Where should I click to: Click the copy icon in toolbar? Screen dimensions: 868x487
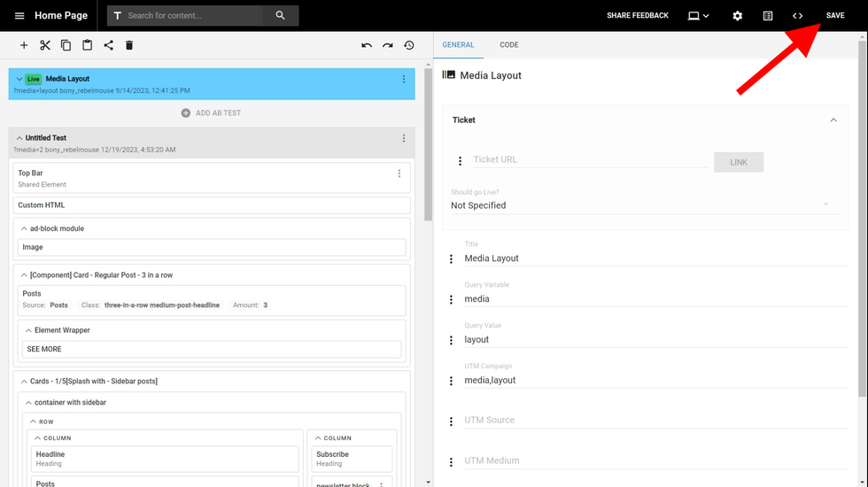(66, 45)
